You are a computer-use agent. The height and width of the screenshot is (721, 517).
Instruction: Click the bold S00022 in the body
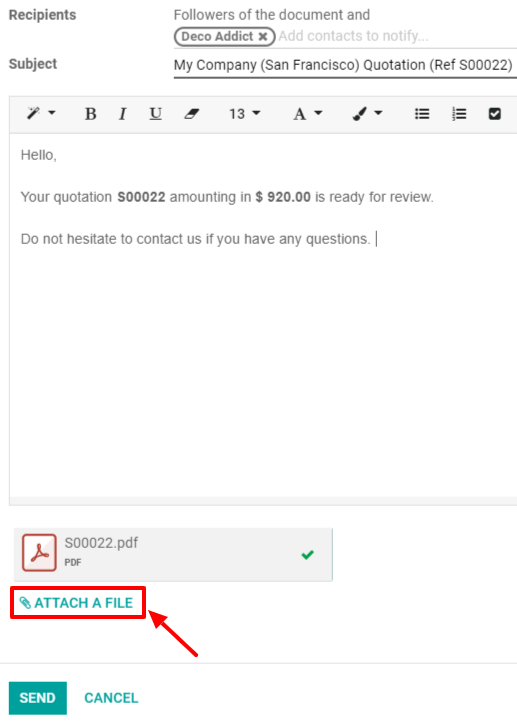(141, 197)
